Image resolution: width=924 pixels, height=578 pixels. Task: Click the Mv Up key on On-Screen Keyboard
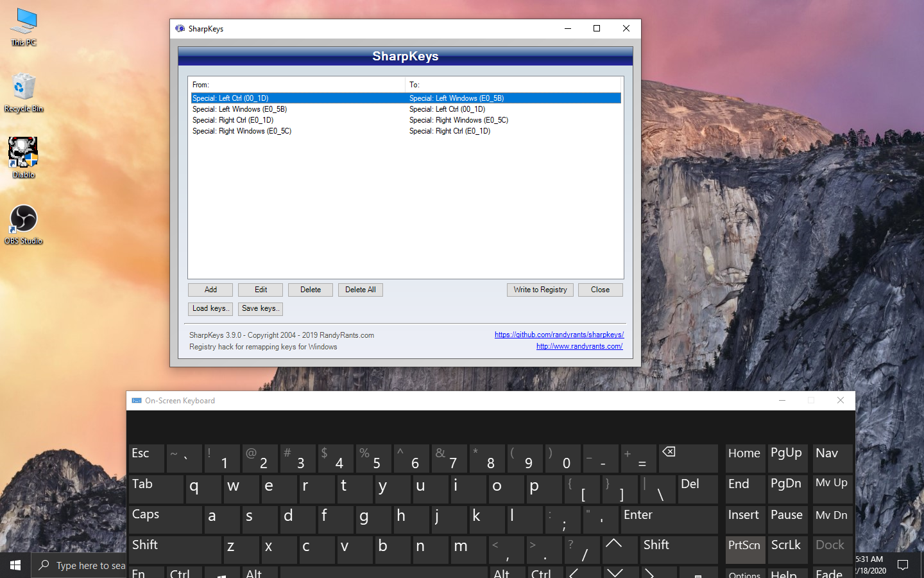[833, 489]
